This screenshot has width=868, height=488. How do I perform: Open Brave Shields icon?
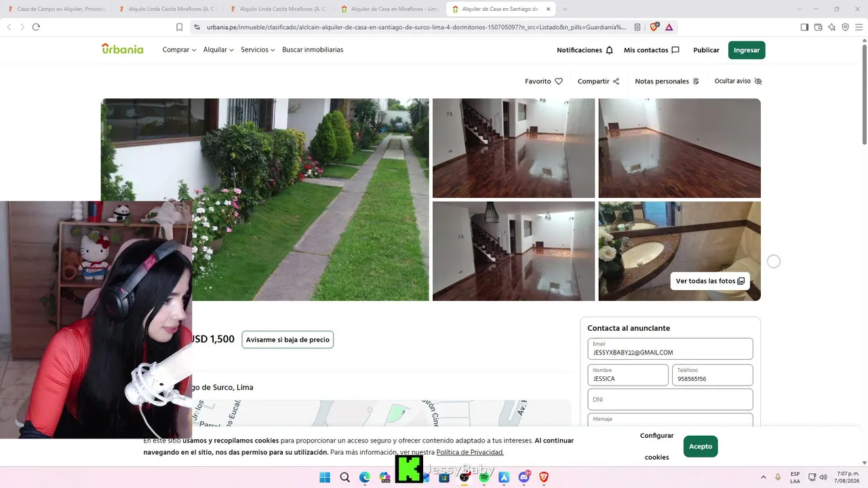(654, 27)
